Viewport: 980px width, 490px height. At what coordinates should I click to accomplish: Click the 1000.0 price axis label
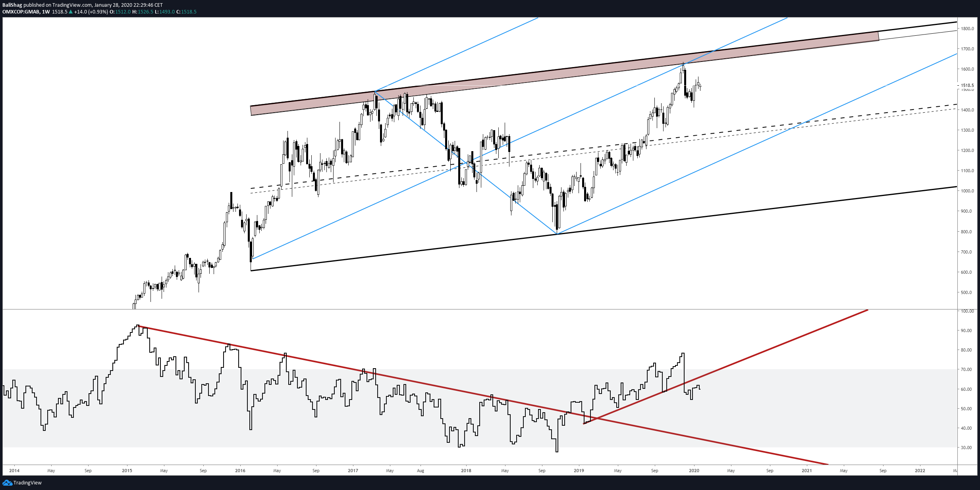click(966, 191)
